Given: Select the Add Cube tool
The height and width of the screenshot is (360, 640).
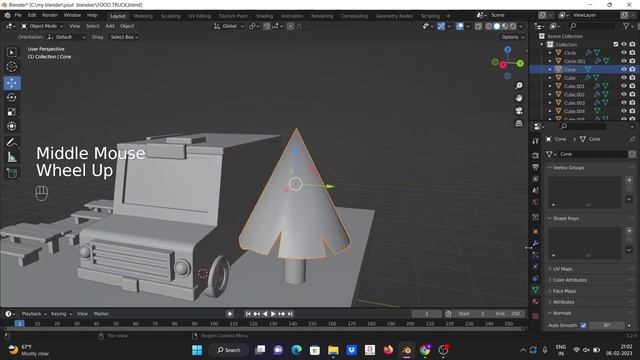Looking at the screenshot, I should pos(11,173).
